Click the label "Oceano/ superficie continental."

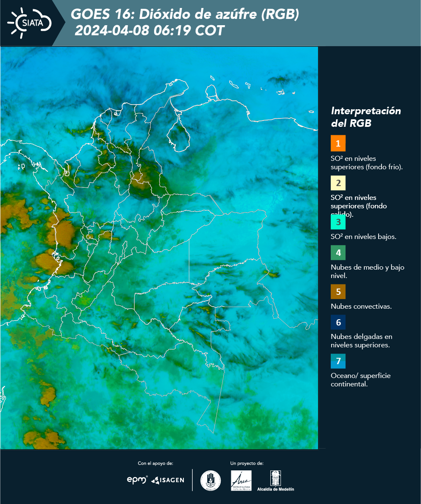pyautogui.click(x=361, y=380)
